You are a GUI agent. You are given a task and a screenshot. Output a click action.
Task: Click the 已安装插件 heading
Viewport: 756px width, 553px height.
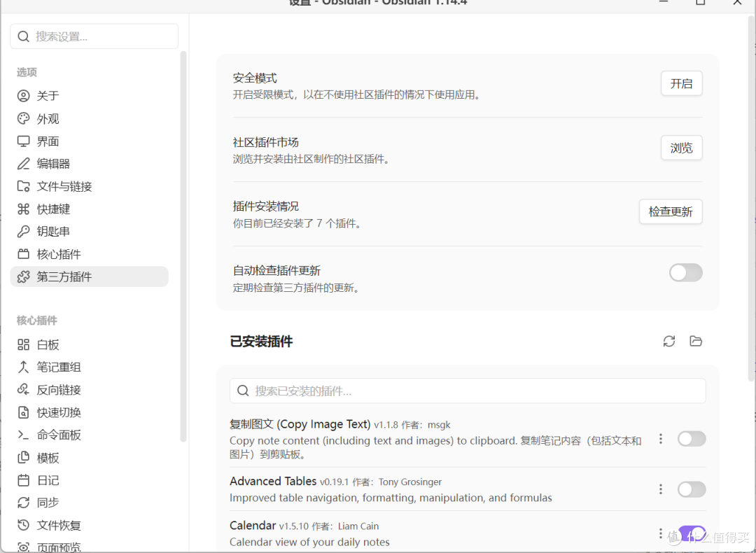261,342
